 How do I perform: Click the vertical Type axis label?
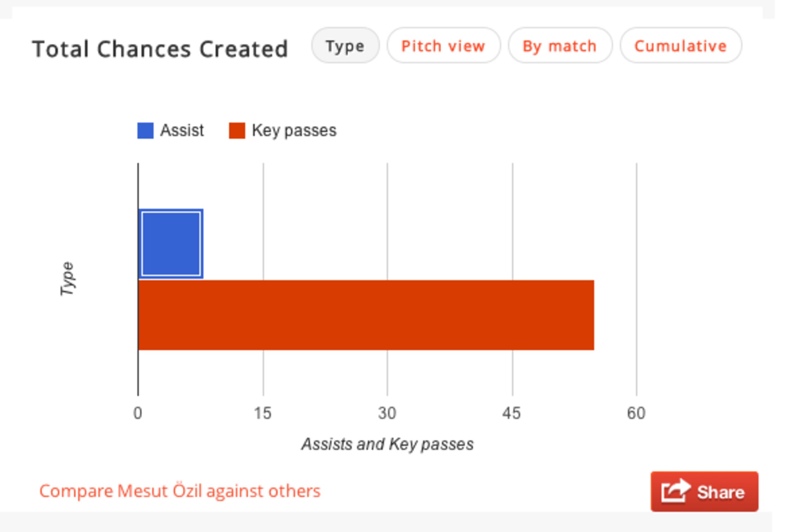pos(67,279)
